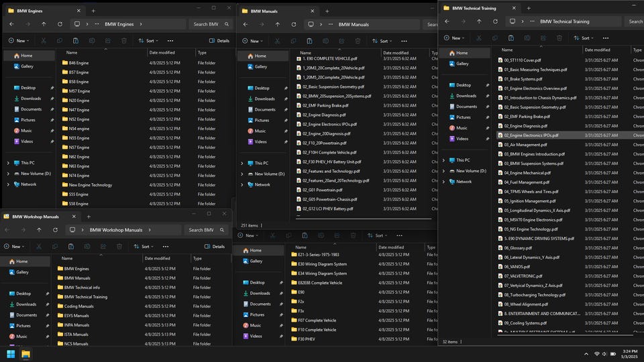Image resolution: width=644 pixels, height=362 pixels.
Task: Click the Cut icon in BMW Workshop Manuals toolbar
Action: tap(39, 247)
